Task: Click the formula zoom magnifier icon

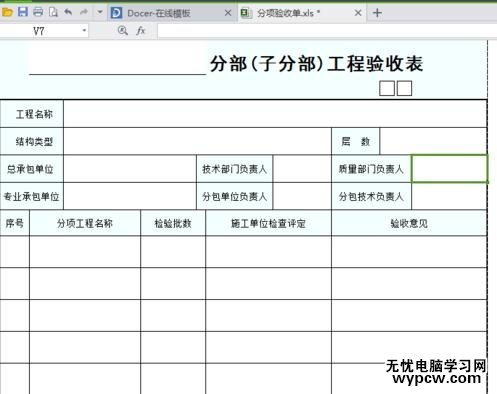Action: click(123, 31)
